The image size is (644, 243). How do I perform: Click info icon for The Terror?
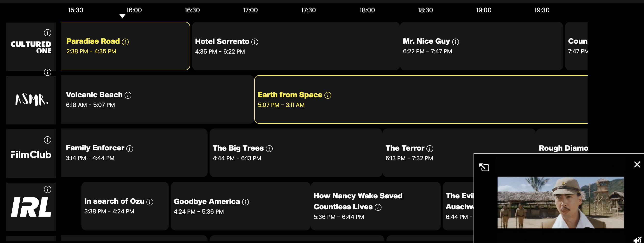430,149
